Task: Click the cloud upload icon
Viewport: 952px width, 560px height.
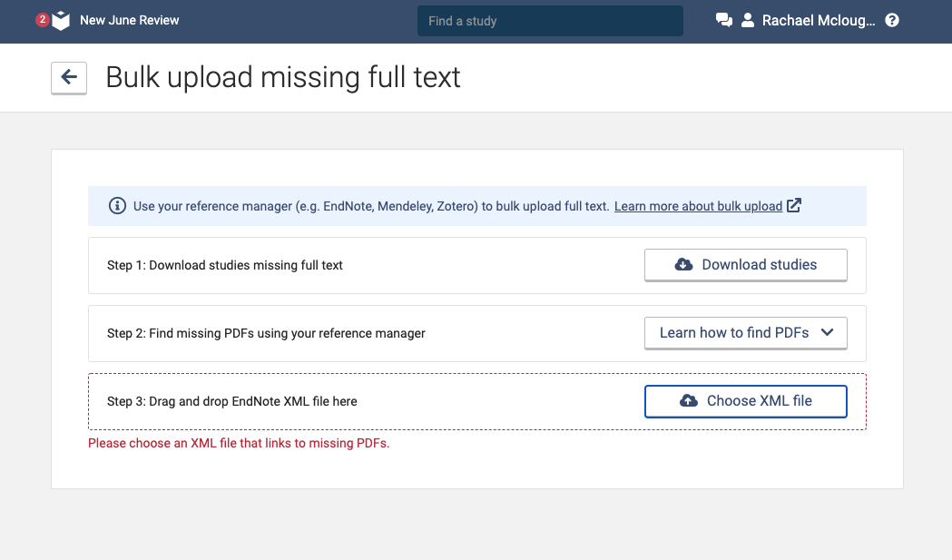Action: point(689,401)
